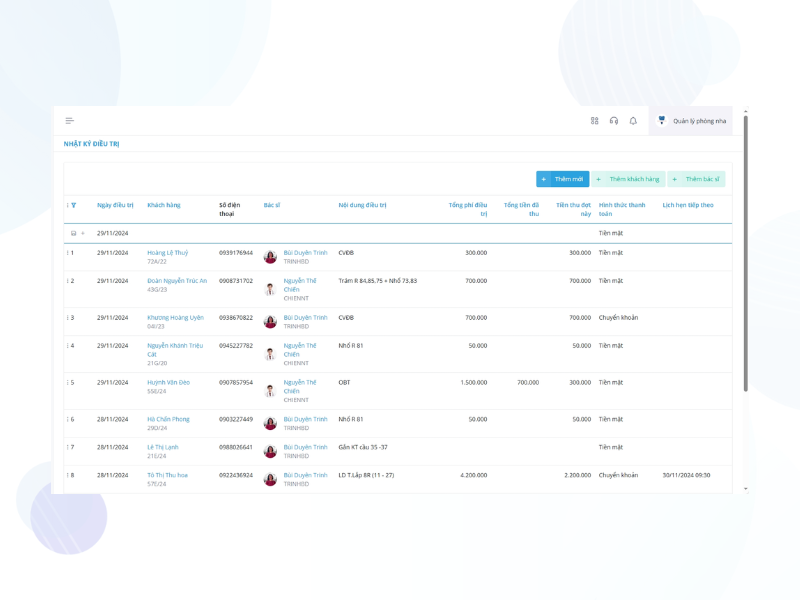
Task: Open customer Tô Thị Thu hoa
Action: point(167,475)
